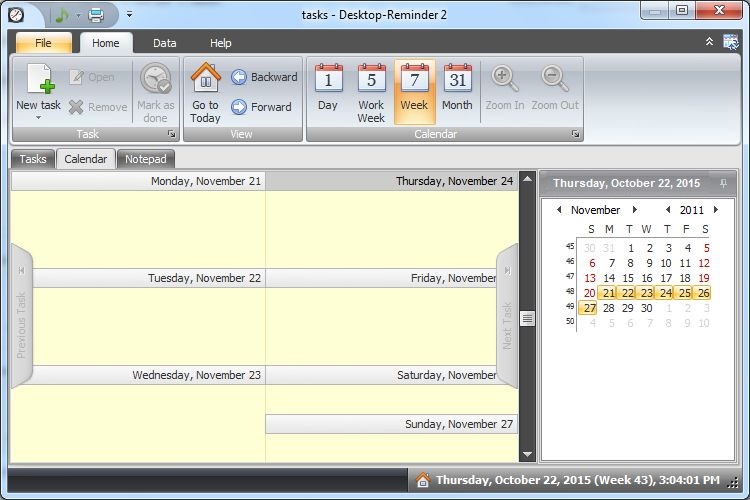Switch to the Tasks tab
Viewport: 750px width, 500px height.
tap(33, 159)
